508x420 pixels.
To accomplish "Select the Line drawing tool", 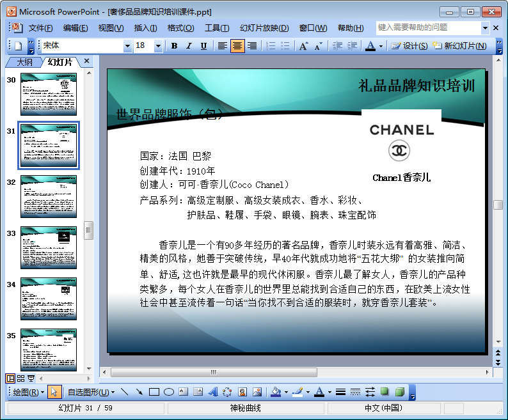I will (x=124, y=392).
